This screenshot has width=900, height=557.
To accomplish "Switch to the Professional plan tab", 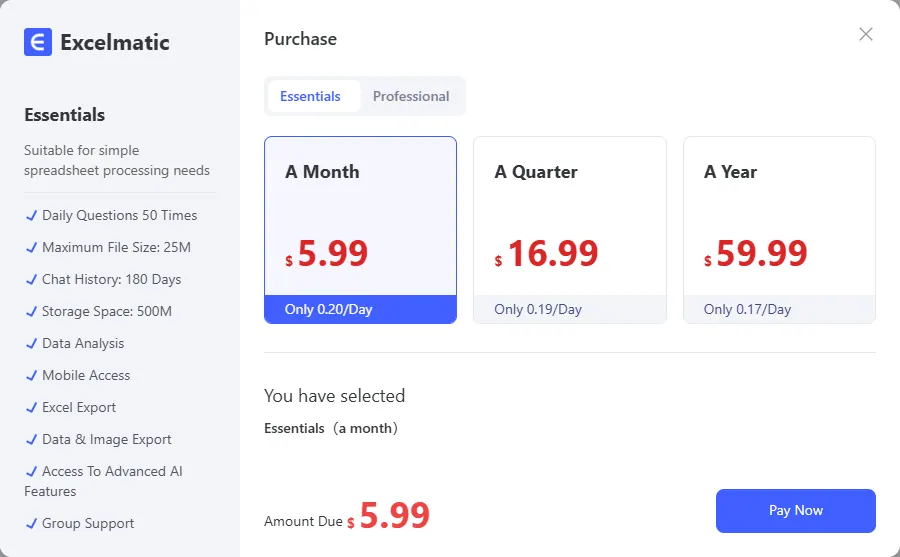I will [411, 97].
